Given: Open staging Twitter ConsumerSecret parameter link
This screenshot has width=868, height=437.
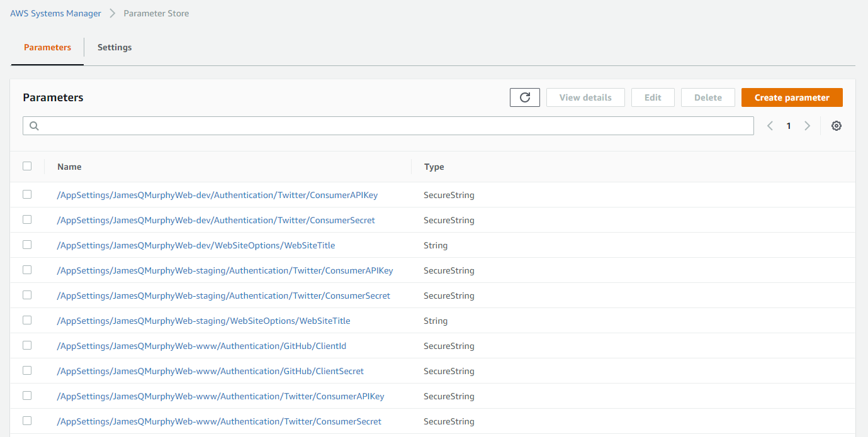Looking at the screenshot, I should 223,296.
